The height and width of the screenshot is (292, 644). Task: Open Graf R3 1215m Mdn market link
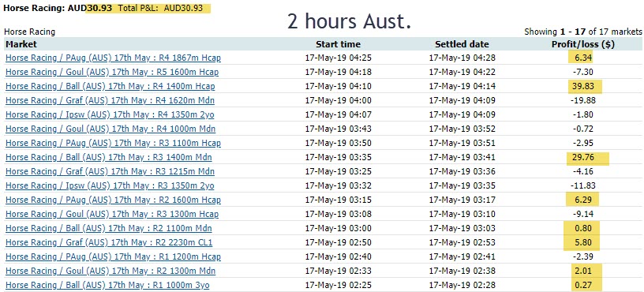coord(110,171)
